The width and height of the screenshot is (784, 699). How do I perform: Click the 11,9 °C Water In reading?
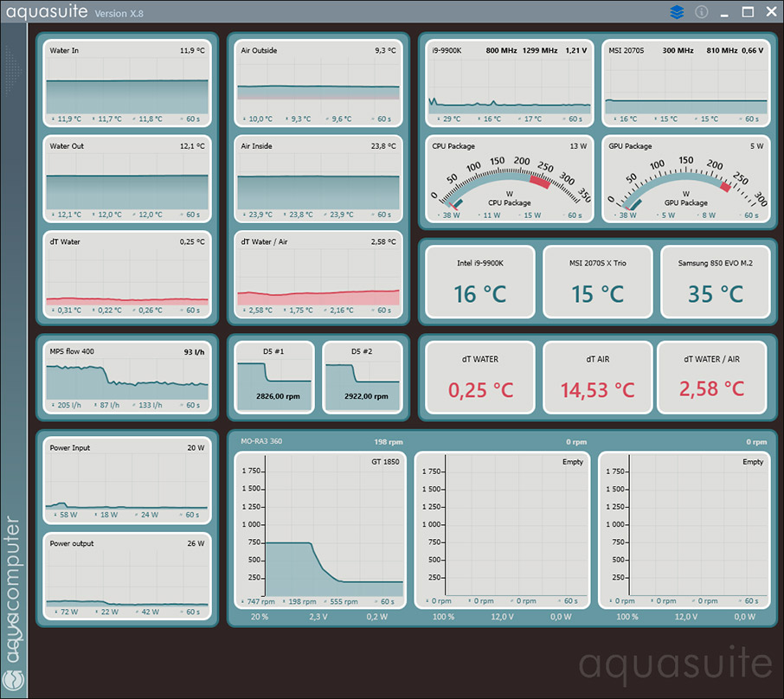[x=192, y=50]
